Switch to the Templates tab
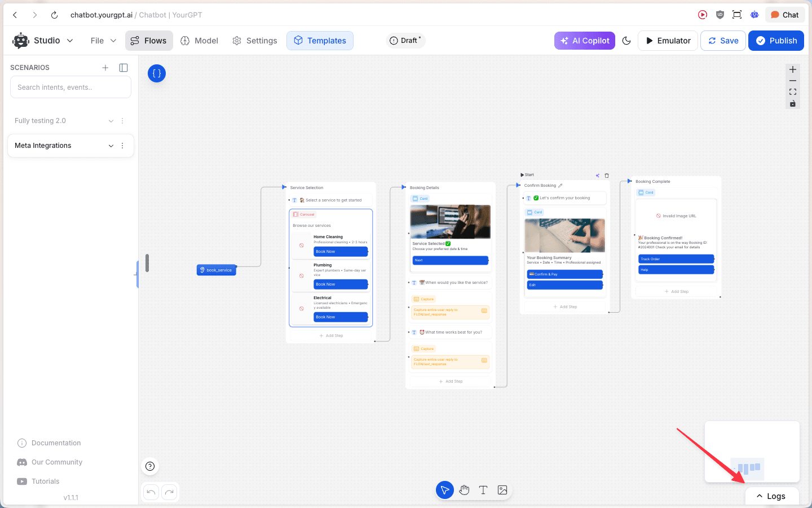This screenshot has width=812, height=508. tap(320, 41)
